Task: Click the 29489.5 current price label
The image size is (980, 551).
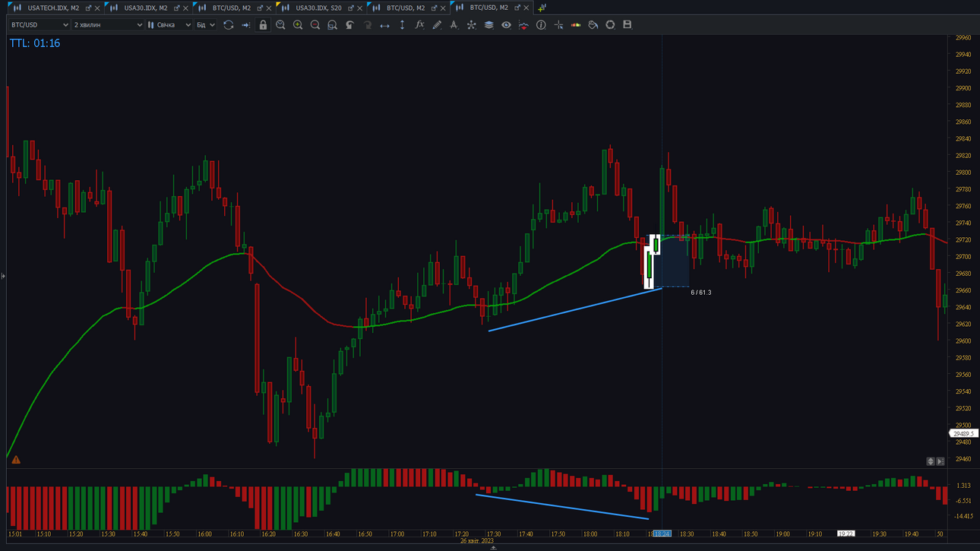Action: pyautogui.click(x=963, y=434)
